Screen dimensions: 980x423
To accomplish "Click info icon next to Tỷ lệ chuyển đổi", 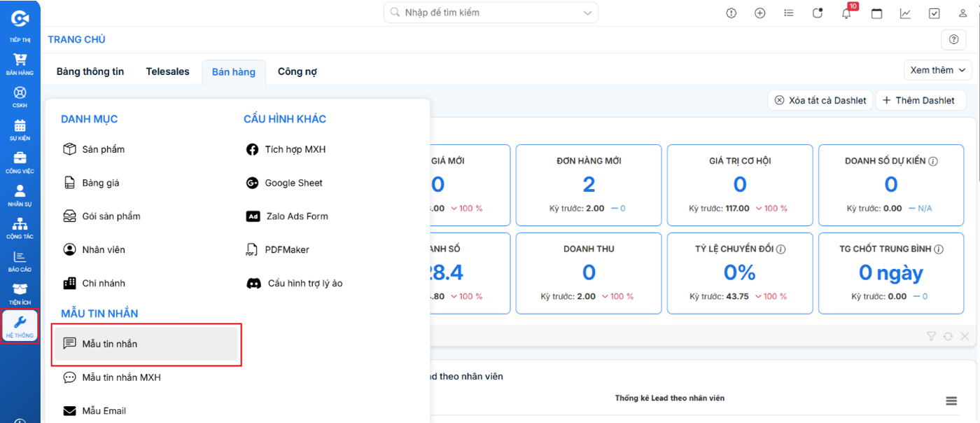I will 781,249.
